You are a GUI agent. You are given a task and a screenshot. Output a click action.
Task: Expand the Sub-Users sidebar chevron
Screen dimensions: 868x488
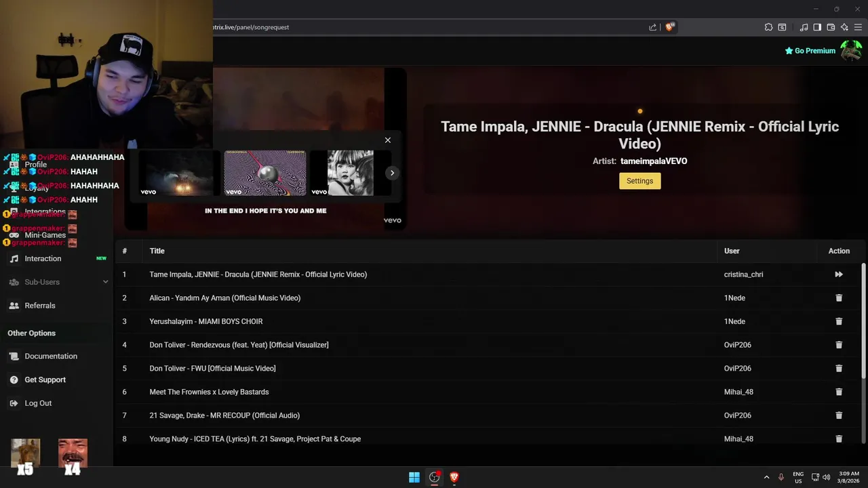[x=105, y=282]
